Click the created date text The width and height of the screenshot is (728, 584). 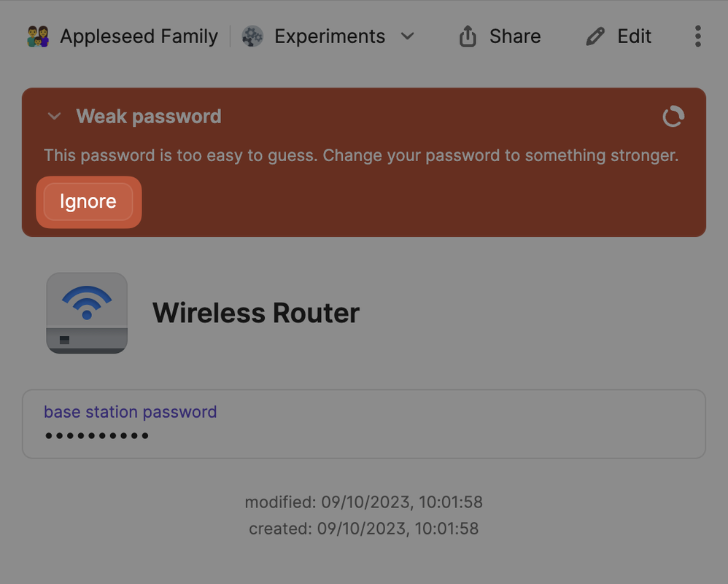point(363,529)
